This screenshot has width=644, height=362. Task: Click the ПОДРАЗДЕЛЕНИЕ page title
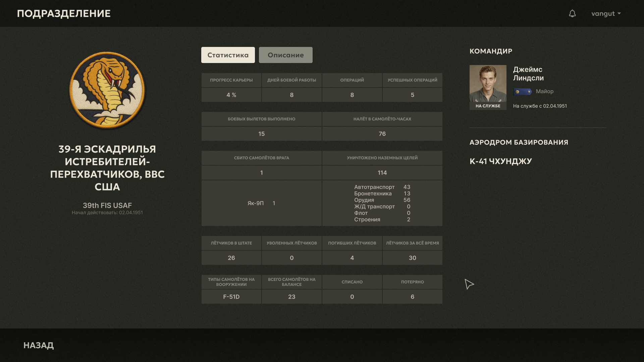[x=64, y=13]
